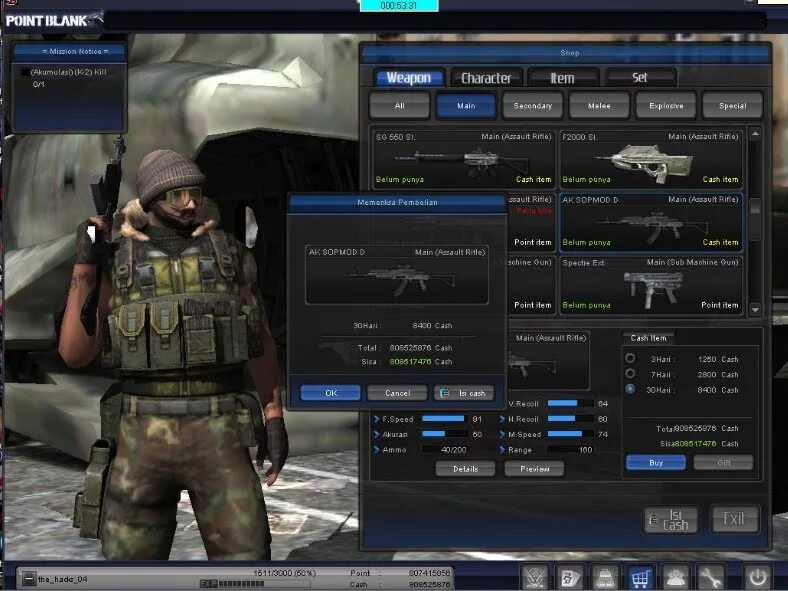Open the shop cart icon

click(x=640, y=576)
